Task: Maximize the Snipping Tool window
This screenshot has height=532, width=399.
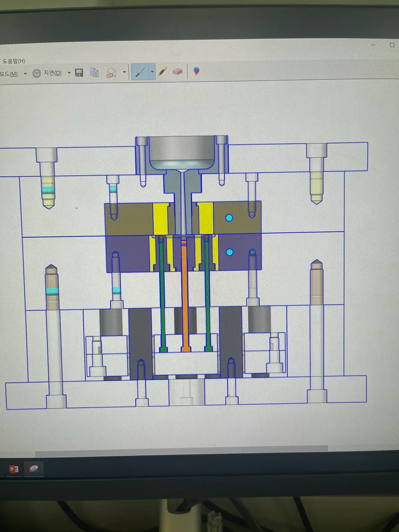Action: [x=392, y=45]
